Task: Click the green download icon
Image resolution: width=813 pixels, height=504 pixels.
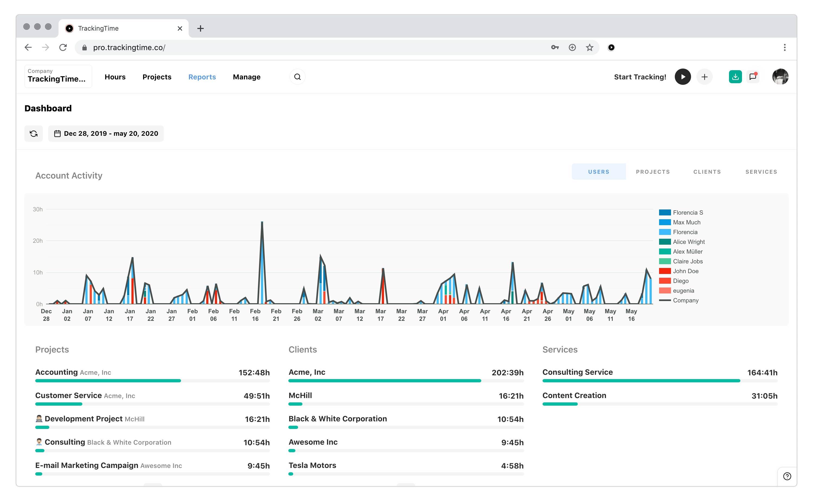Action: pos(735,77)
